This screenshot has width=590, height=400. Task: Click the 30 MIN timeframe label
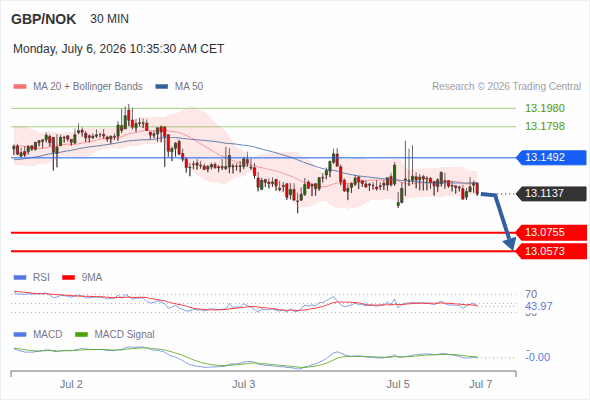109,19
